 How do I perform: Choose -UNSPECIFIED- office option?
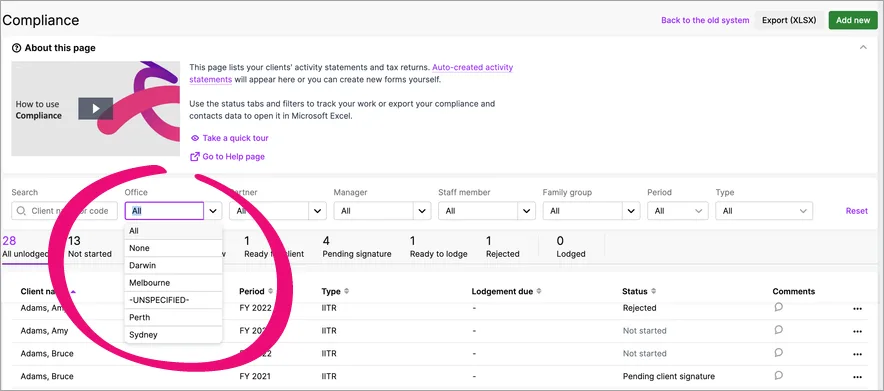pos(174,300)
